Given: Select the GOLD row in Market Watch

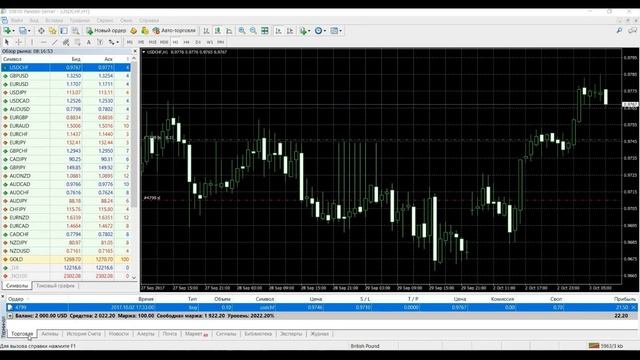Looking at the screenshot, I should tap(66, 259).
